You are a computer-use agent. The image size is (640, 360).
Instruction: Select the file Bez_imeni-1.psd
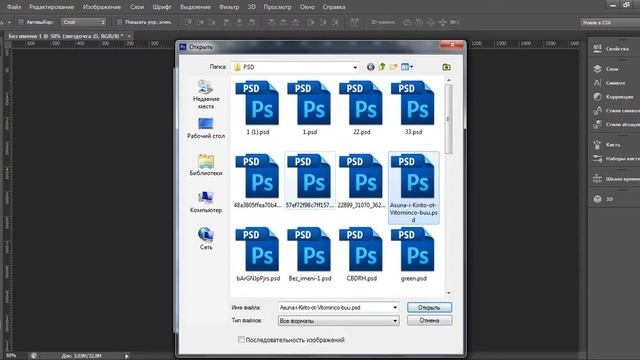pyautogui.click(x=309, y=254)
